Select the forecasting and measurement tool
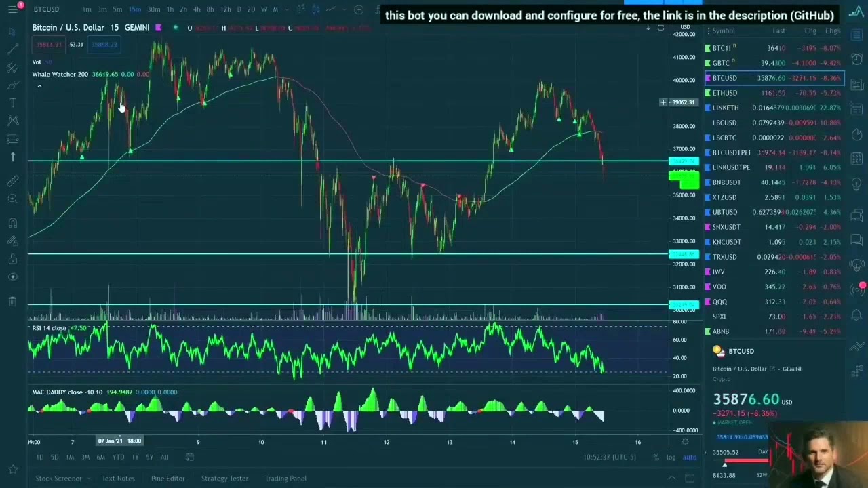This screenshot has height=488, width=868. [12, 139]
